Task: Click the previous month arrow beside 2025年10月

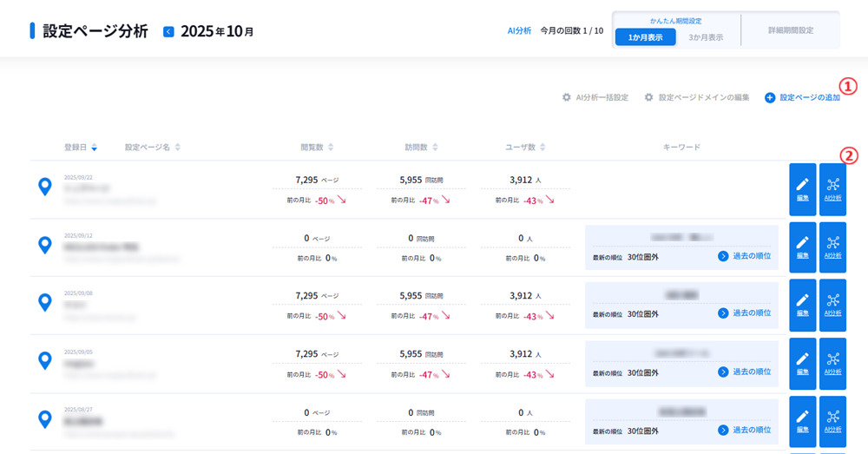Action: tap(168, 32)
